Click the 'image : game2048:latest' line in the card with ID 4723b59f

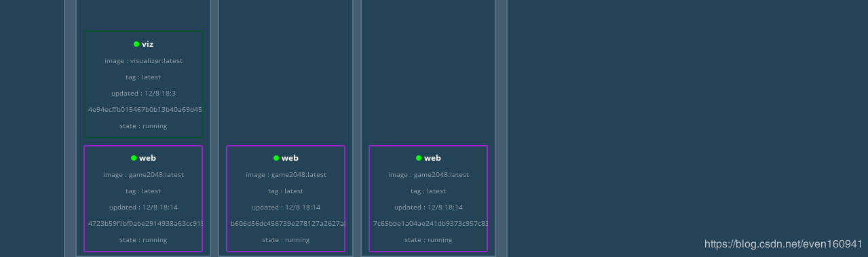(143, 175)
